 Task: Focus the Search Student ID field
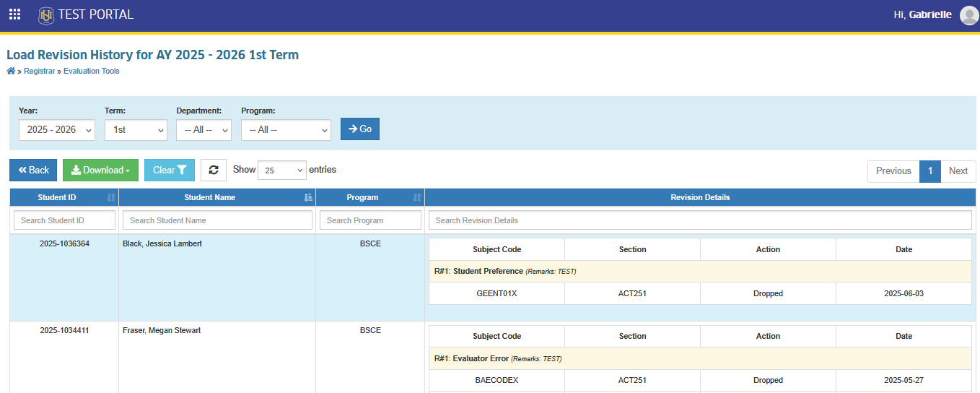point(64,220)
